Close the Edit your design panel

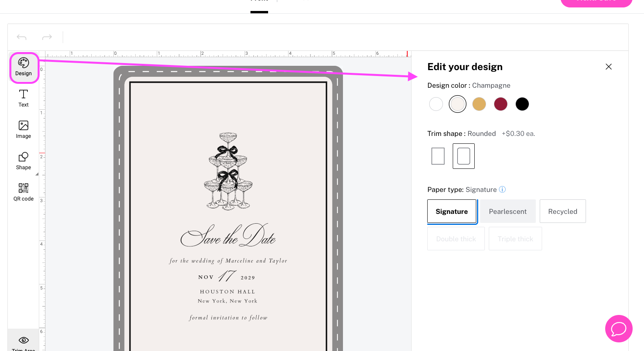[608, 67]
